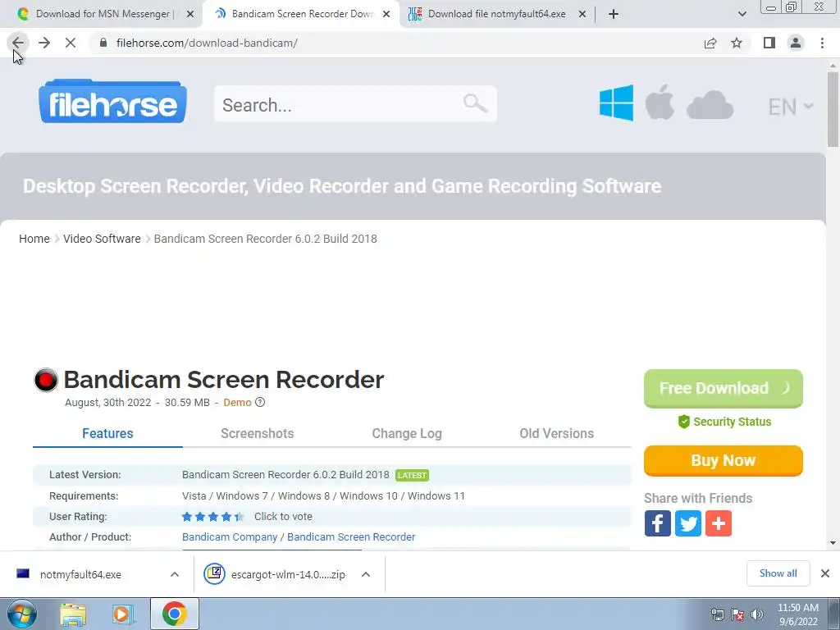Open Windows Explorer from taskbar
The width and height of the screenshot is (840, 630).
73,614
